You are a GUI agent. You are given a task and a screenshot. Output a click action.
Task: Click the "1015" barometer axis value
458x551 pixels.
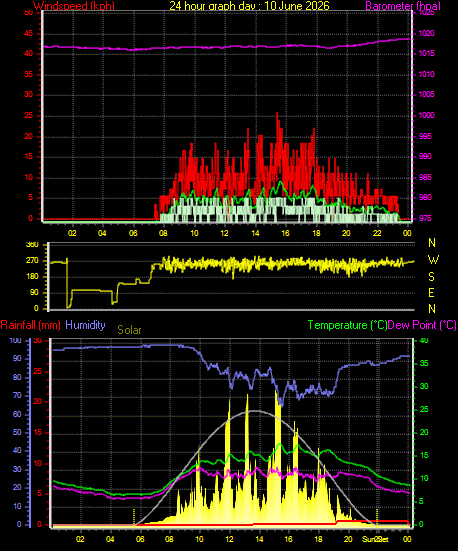click(x=427, y=53)
